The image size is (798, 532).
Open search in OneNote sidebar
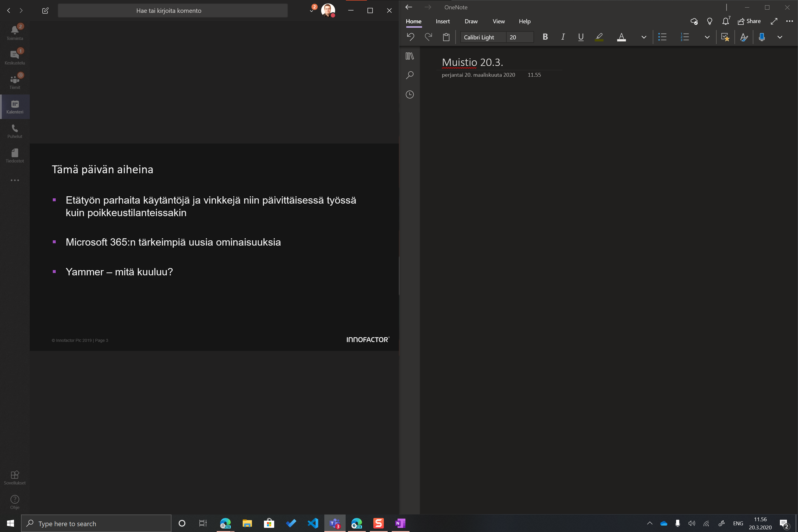409,75
